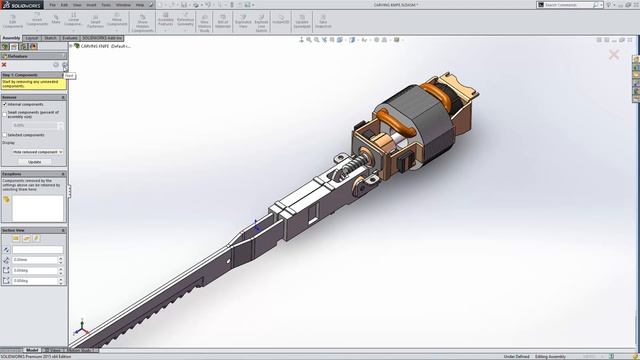Click the Section View icon in view toolbar
The image size is (640, 360).
coord(332,40)
